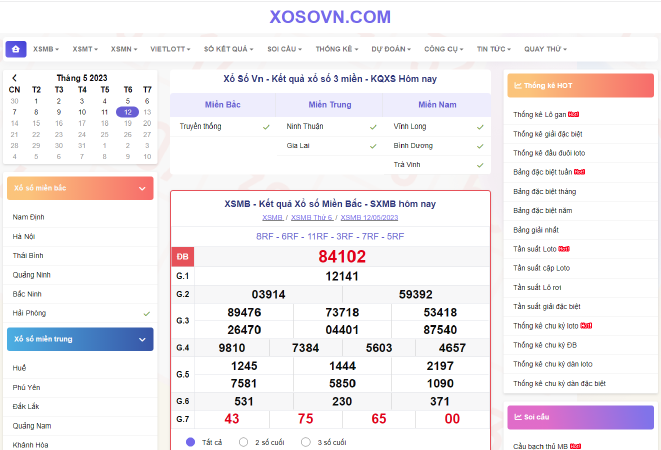Image resolution: width=661 pixels, height=450 pixels.
Task: Open Thái Bình lottery results
Action: pos(28,256)
